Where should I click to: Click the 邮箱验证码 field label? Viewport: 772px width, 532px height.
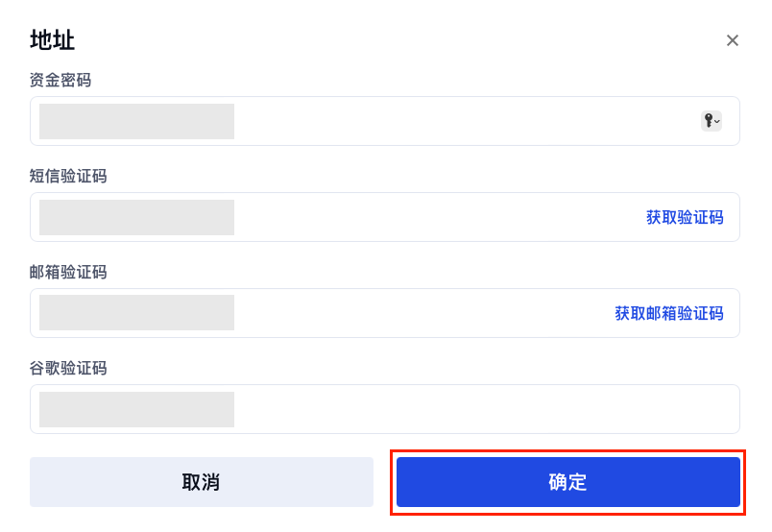68,272
